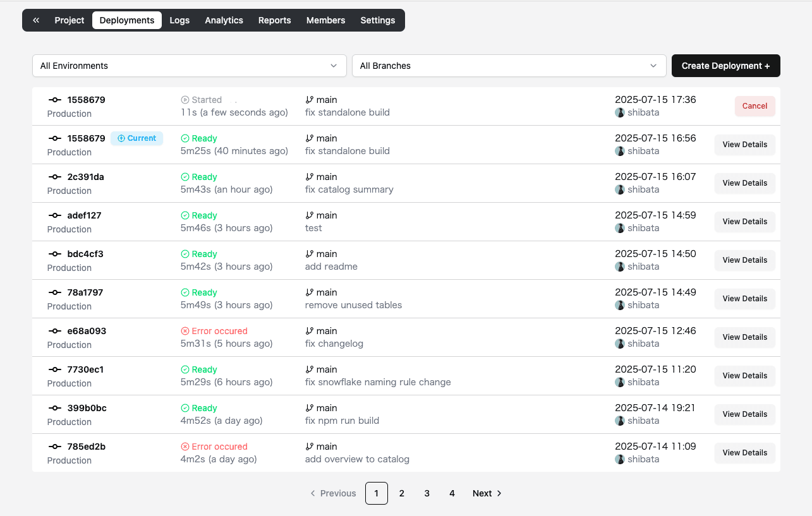Click the Error occured icon on the e68a093 row
The width and height of the screenshot is (812, 516).
185,330
